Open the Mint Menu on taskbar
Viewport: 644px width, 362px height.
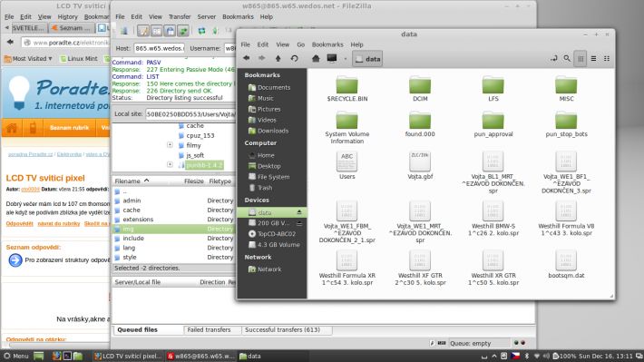[x=15, y=357]
